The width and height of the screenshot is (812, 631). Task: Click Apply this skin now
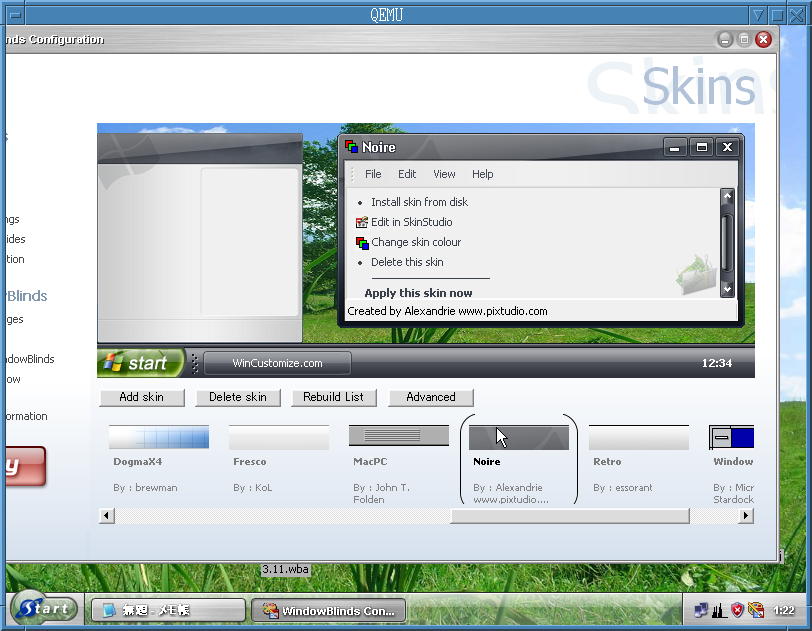pos(418,293)
